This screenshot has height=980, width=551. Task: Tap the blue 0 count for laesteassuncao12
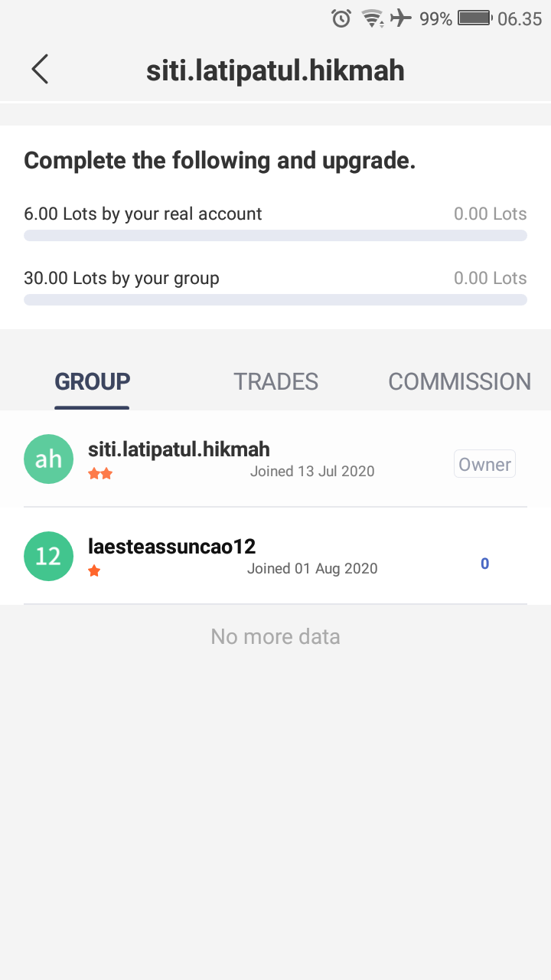[484, 564]
